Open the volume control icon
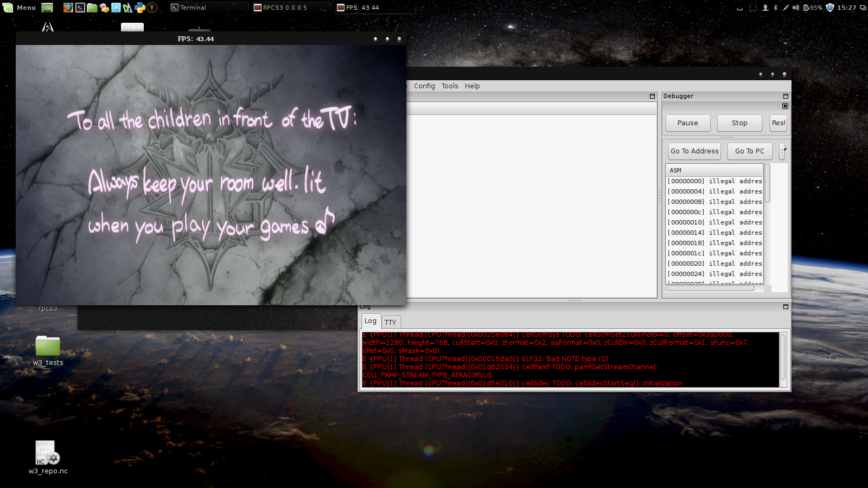 click(x=795, y=8)
